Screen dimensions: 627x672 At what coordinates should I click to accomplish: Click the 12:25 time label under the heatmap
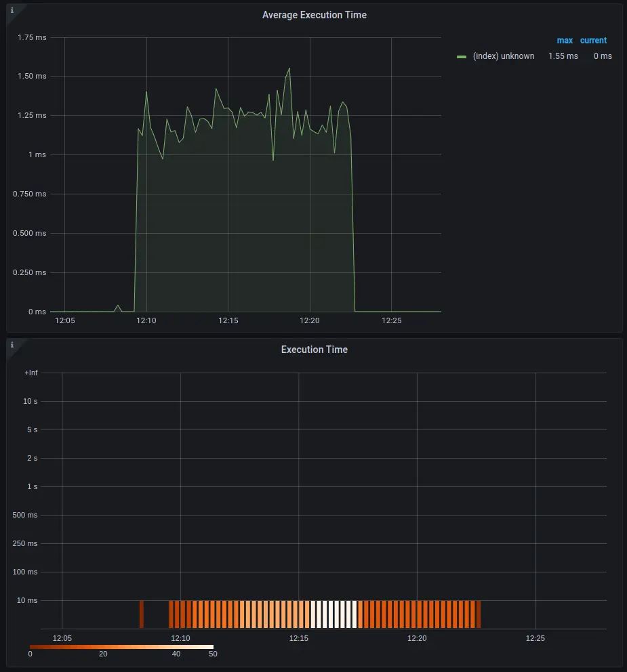pos(535,638)
